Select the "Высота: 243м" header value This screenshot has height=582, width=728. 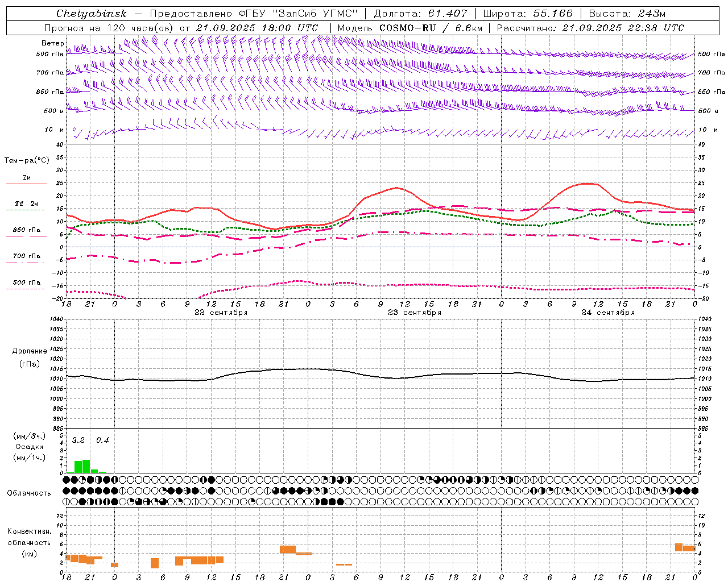click(627, 14)
